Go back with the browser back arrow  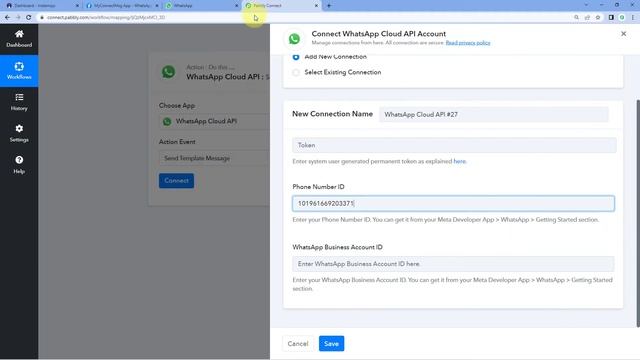click(7, 18)
